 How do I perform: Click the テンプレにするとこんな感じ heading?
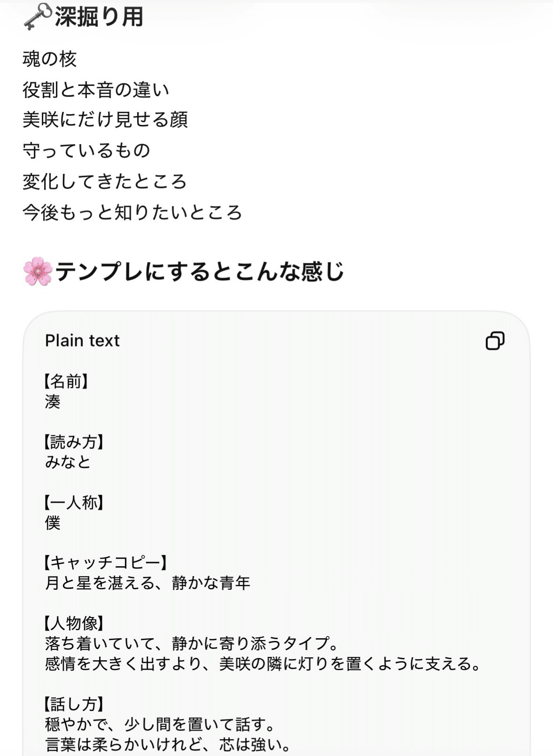pos(200,272)
